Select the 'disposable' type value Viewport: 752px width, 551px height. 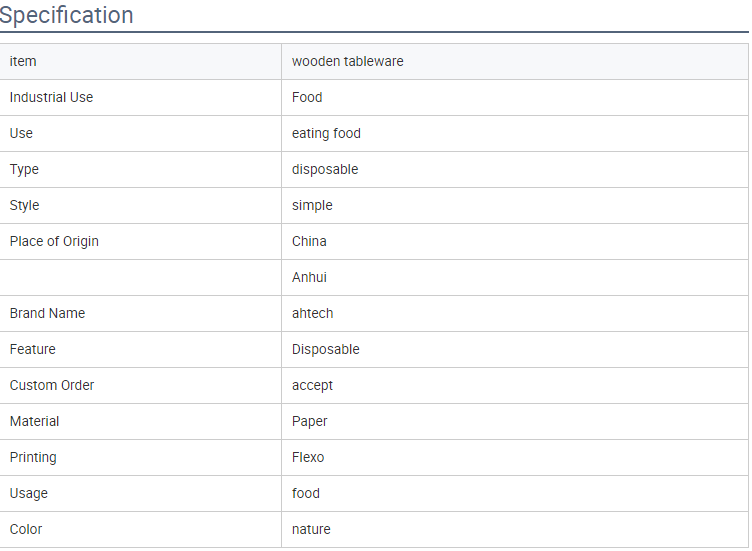point(325,169)
